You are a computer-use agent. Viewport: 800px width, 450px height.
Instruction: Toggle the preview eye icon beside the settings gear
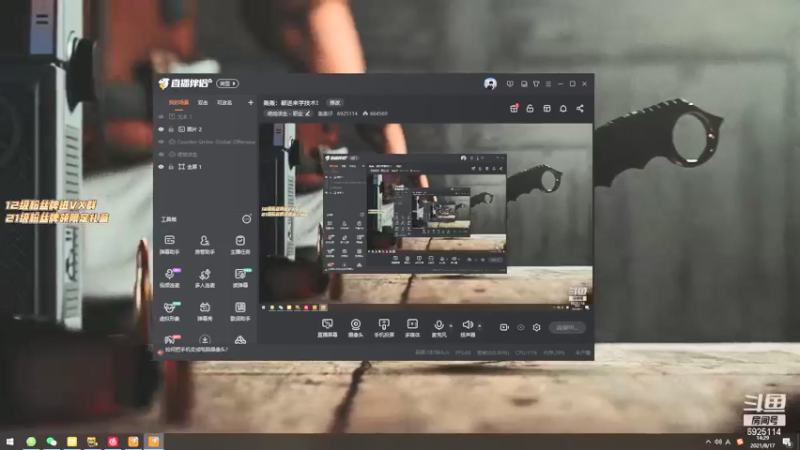coord(520,327)
